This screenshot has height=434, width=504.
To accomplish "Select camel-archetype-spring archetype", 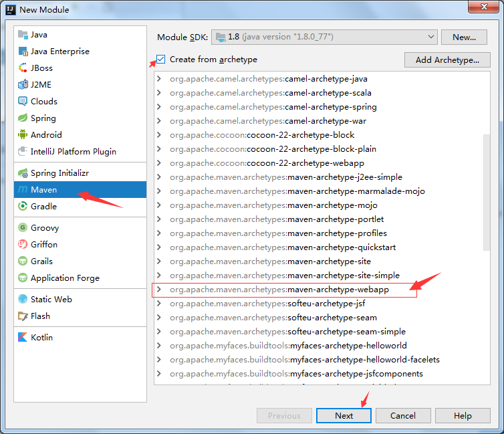I will (x=273, y=107).
